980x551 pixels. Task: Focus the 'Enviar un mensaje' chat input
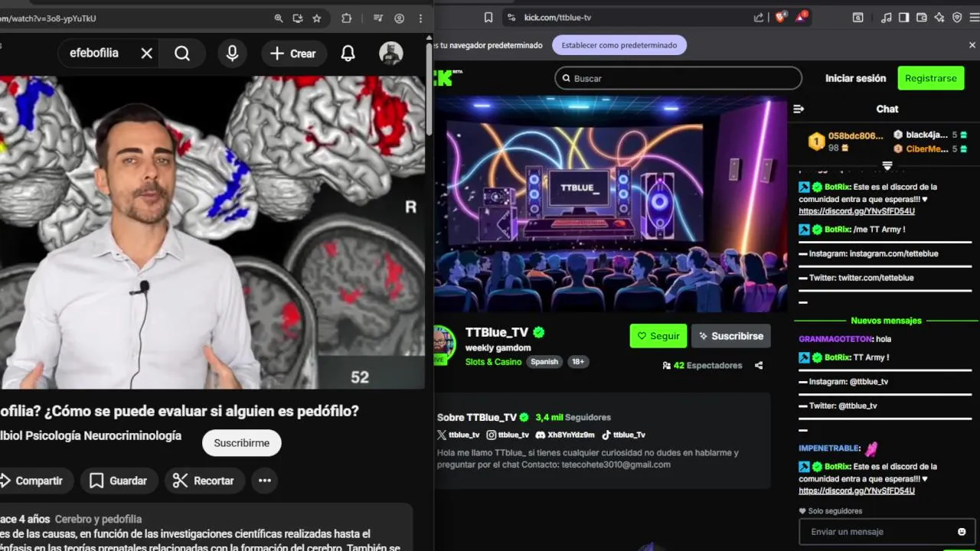pos(877,532)
